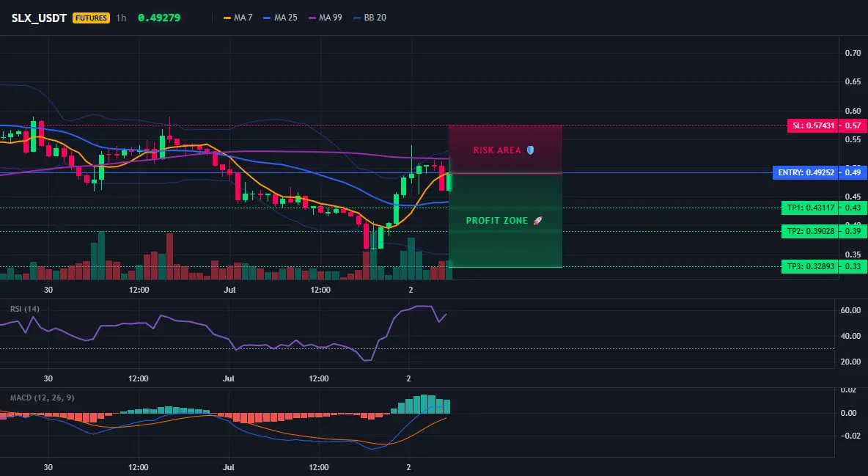The image size is (868, 476).
Task: Click the dark blue BB 20 line swatch
Action: pyautogui.click(x=357, y=18)
